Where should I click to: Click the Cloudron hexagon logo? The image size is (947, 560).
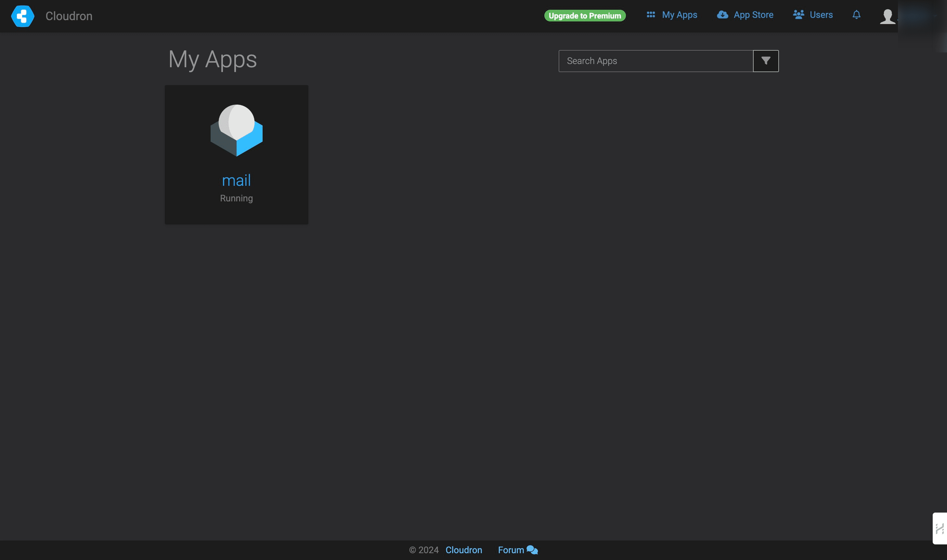pos(23,16)
